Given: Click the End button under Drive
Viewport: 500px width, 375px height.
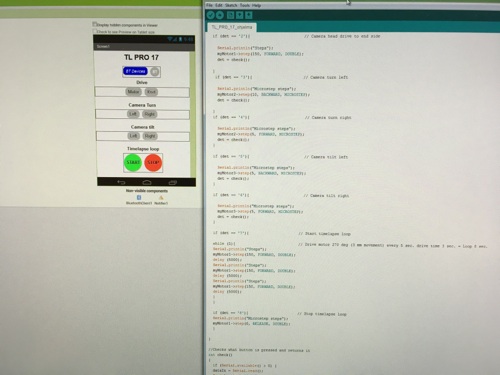Looking at the screenshot, I should click(151, 92).
